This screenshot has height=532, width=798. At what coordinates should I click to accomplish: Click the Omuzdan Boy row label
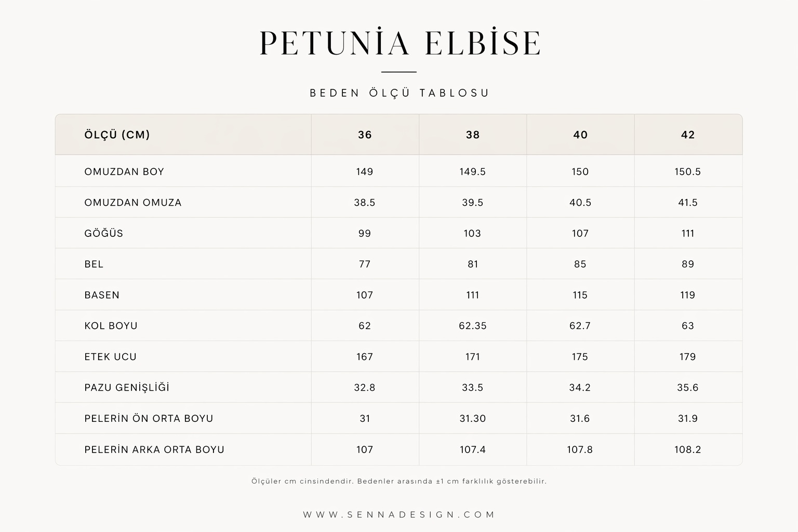[x=124, y=172]
